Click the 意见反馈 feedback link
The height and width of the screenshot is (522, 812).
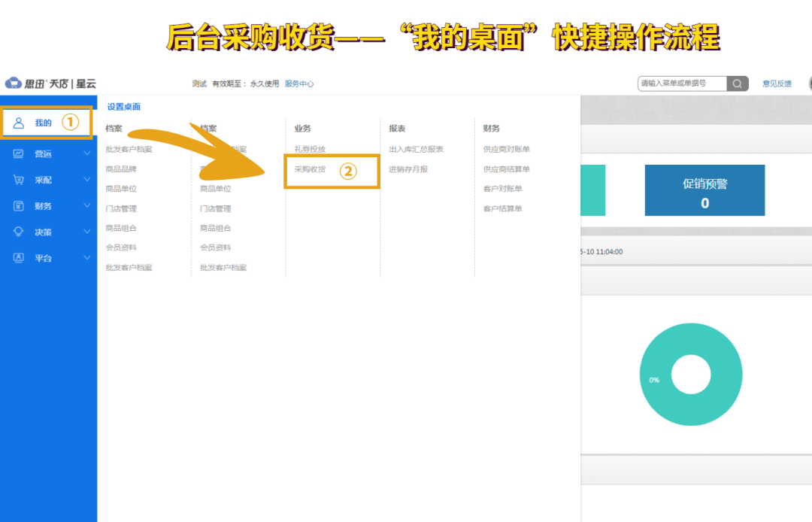pos(777,83)
